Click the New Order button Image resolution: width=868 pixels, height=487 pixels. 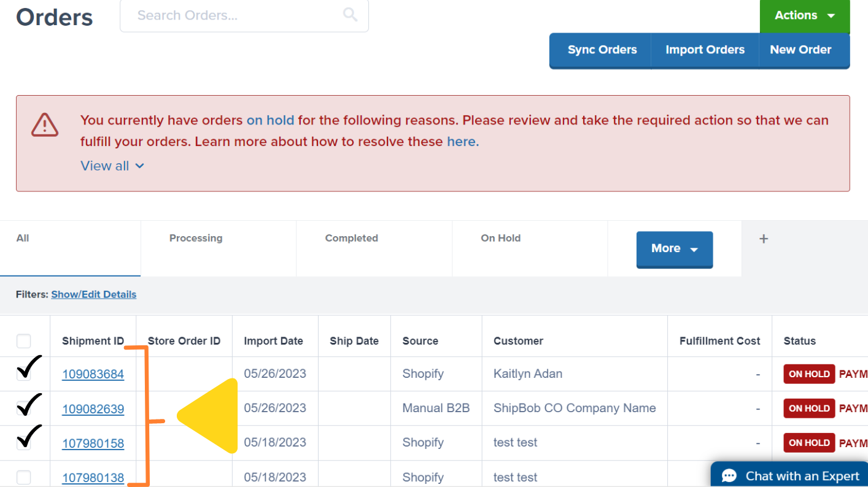point(800,50)
